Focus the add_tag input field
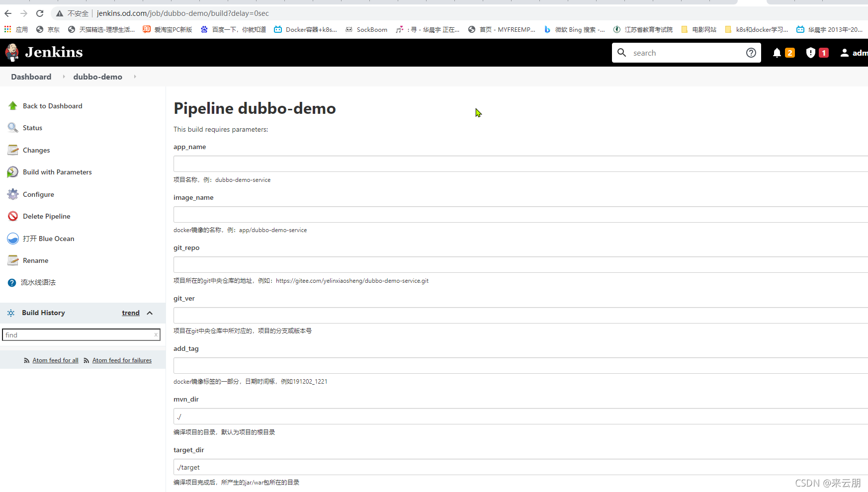The height and width of the screenshot is (492, 868). point(521,366)
